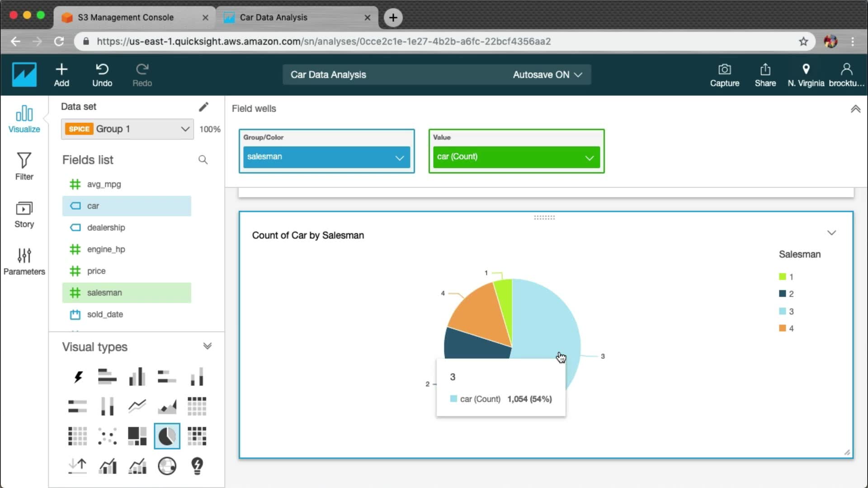Open the car (Count) Value field menu
The height and width of the screenshot is (488, 868).
(589, 158)
